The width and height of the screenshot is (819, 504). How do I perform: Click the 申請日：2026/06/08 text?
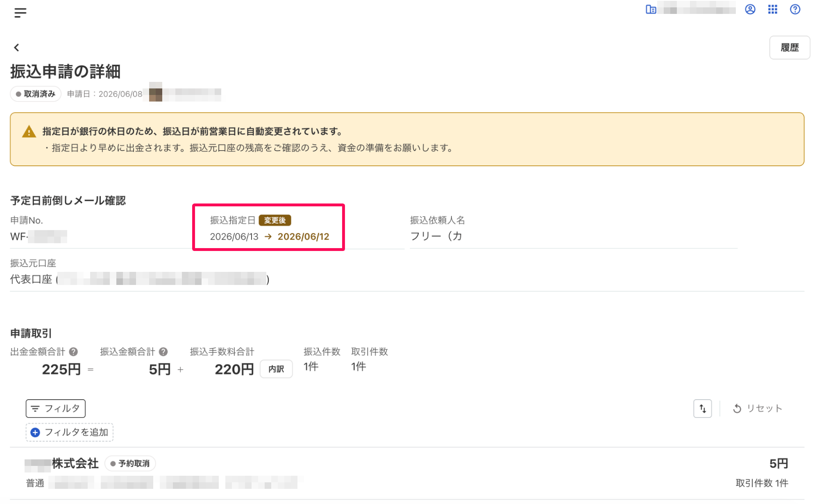point(104,94)
